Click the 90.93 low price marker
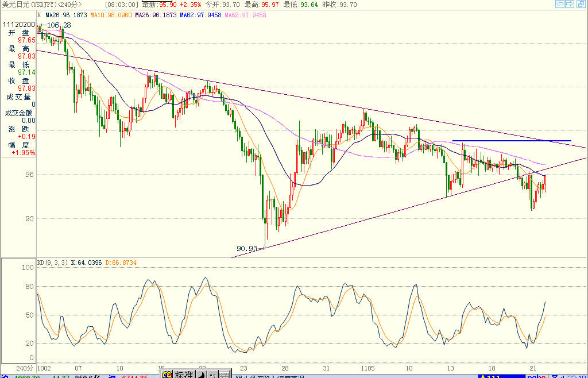The width and height of the screenshot is (588, 378). (250, 248)
